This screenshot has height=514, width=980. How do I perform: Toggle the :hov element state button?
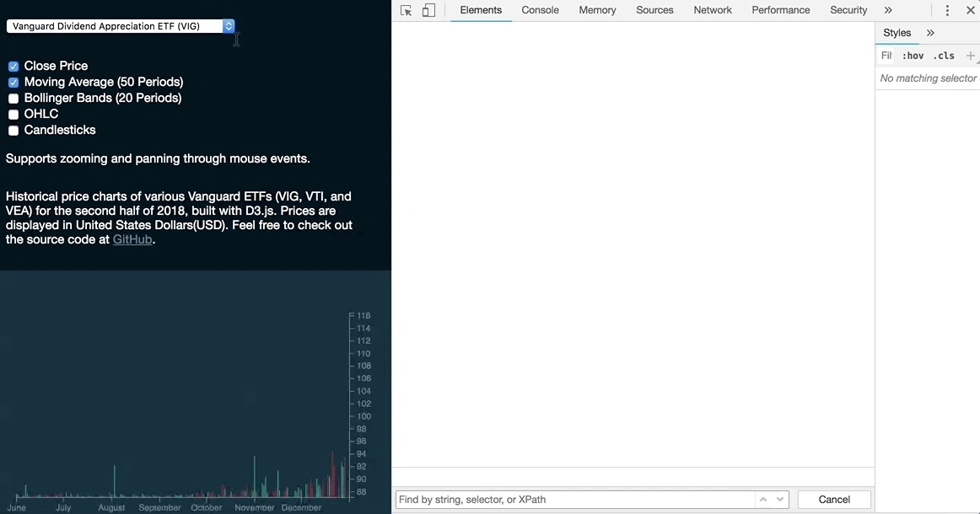click(913, 56)
